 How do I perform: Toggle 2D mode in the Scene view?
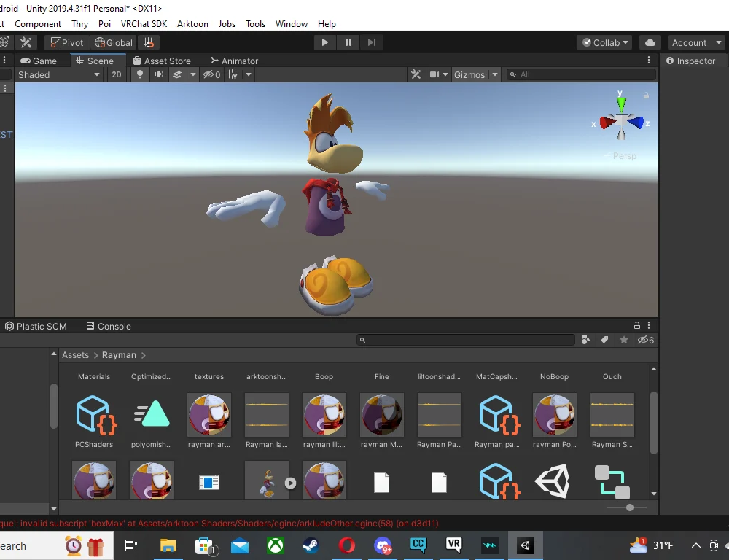point(117,74)
